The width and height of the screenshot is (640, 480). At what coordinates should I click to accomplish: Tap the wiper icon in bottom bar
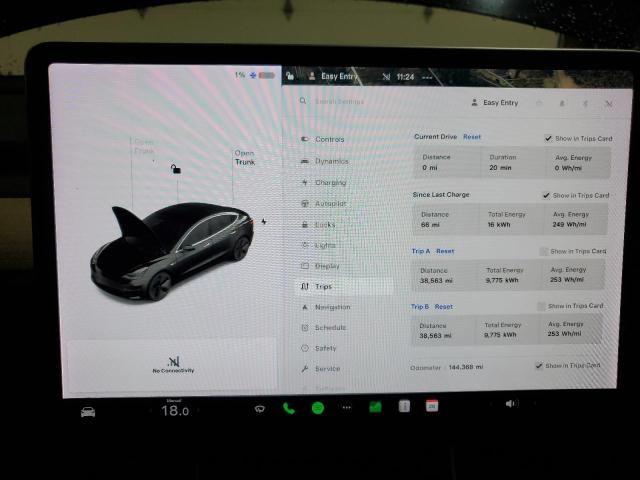click(x=260, y=409)
